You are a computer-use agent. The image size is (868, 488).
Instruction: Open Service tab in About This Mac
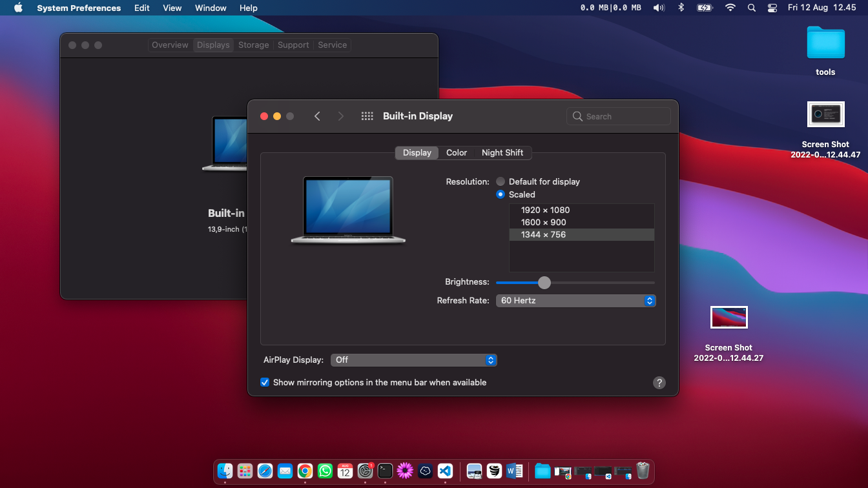tap(333, 45)
